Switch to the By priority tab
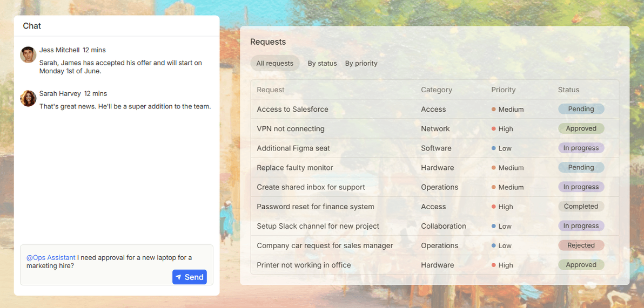The image size is (644, 308). pyautogui.click(x=361, y=63)
